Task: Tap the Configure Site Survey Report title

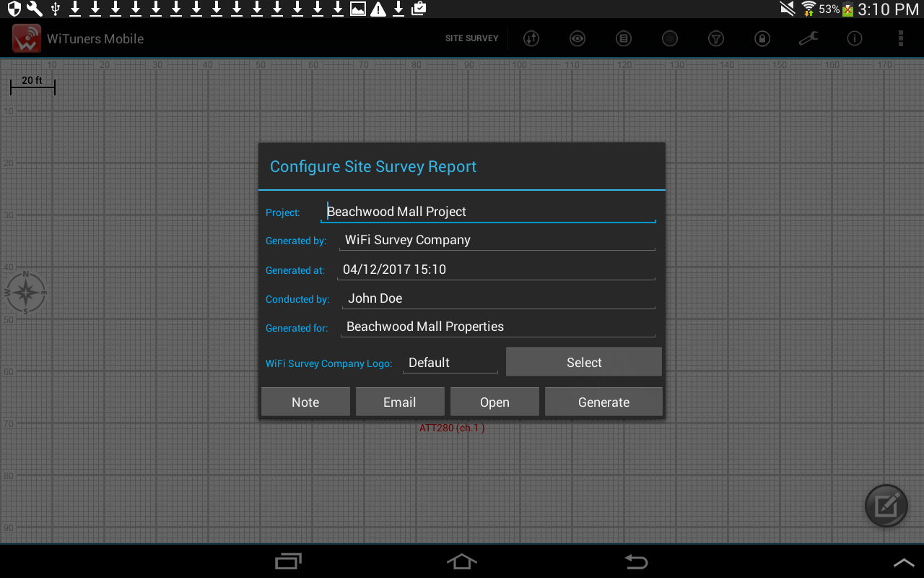Action: [x=373, y=167]
